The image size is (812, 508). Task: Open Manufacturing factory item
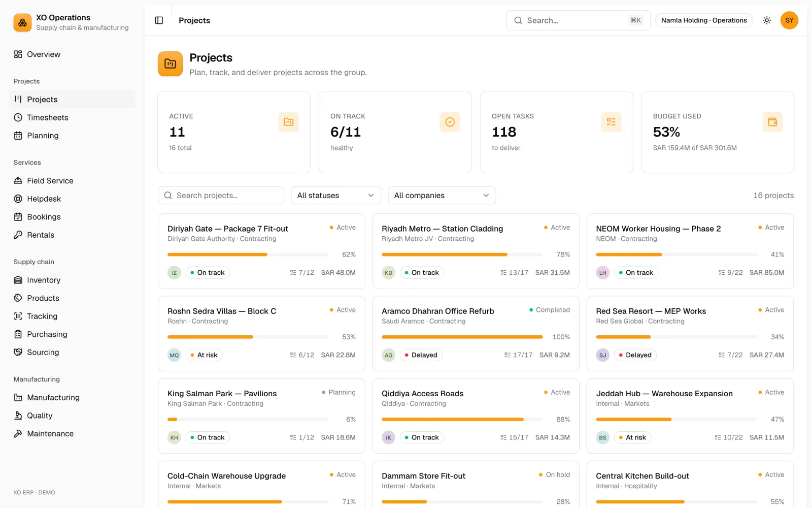pos(73,397)
